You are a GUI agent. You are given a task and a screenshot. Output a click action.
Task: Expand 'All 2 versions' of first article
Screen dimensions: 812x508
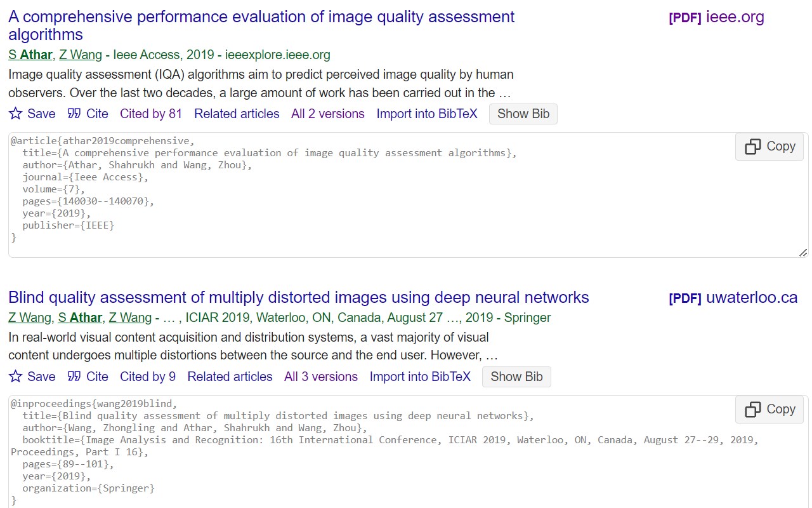(x=327, y=114)
